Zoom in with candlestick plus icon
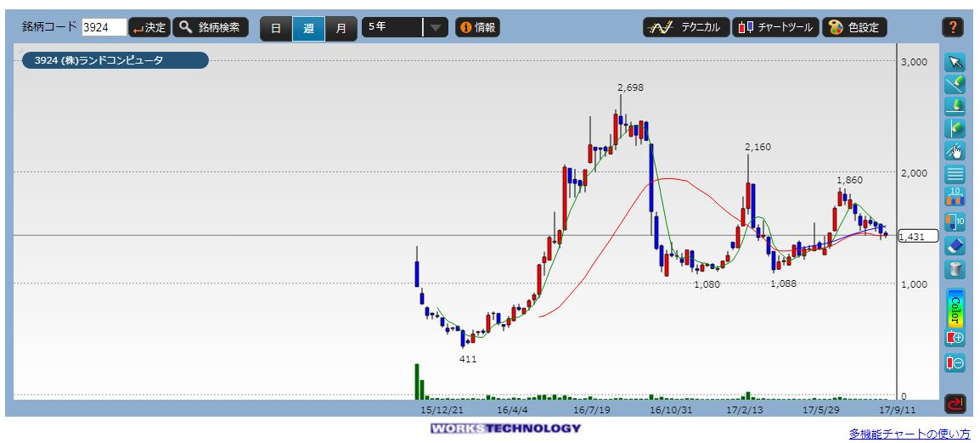The height and width of the screenshot is (443, 980). coord(955,338)
